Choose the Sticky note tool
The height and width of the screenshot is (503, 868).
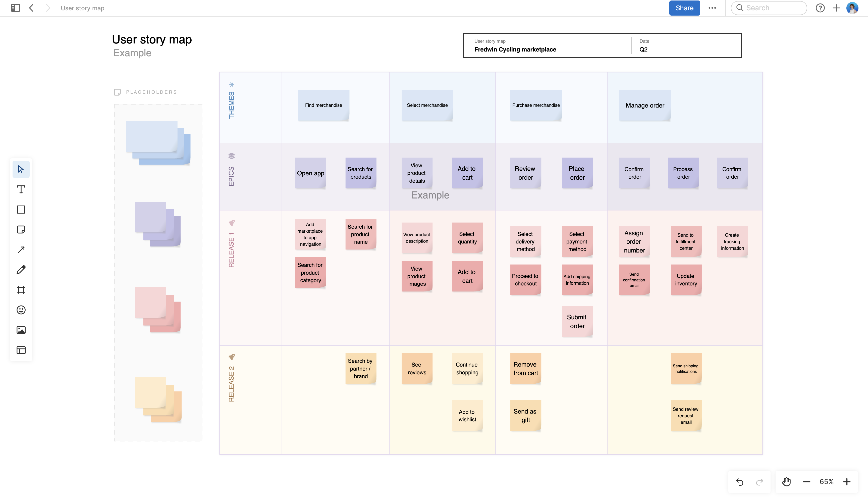(x=21, y=229)
